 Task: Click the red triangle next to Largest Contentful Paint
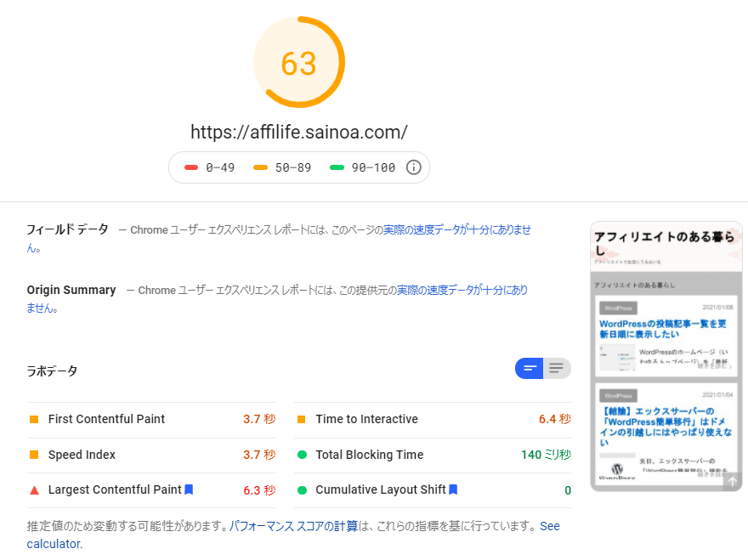34,489
